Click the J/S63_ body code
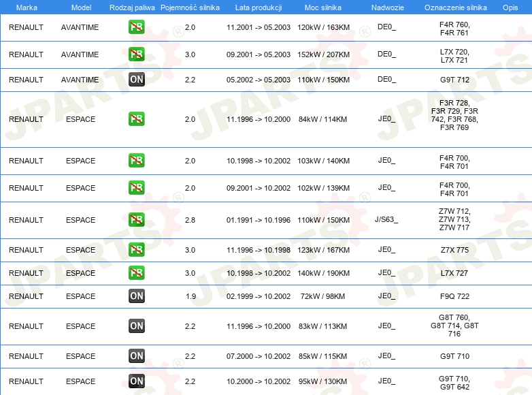The width and height of the screenshot is (532, 395). [x=386, y=220]
